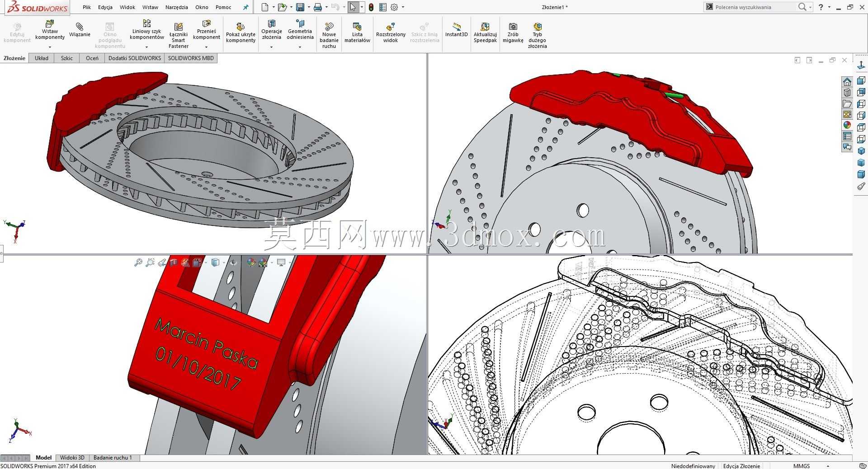This screenshot has height=469, width=868.
Task: Click Przenieś komponent tool
Action: click(207, 30)
